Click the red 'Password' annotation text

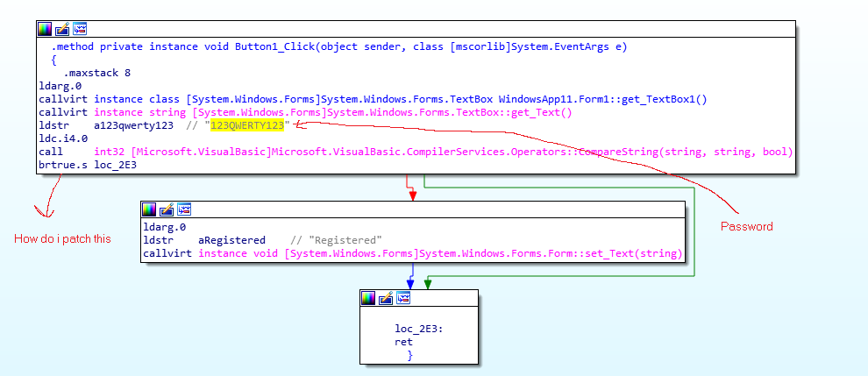click(746, 226)
